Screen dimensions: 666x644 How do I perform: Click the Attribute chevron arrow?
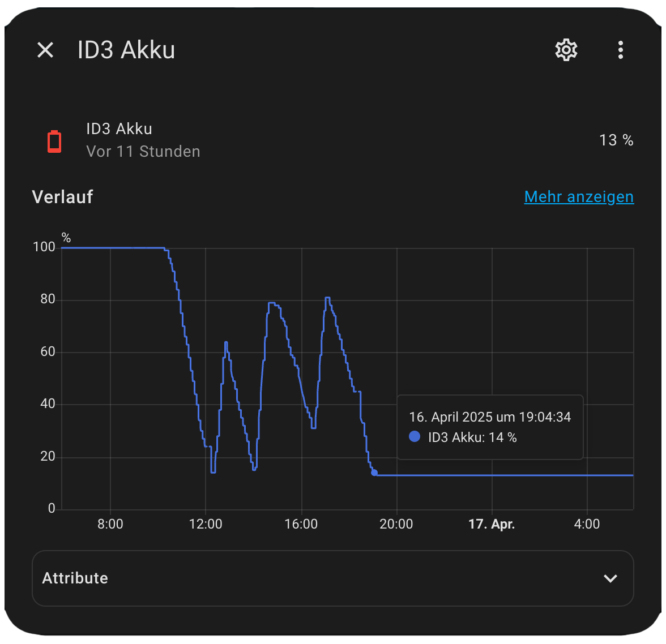pos(610,578)
